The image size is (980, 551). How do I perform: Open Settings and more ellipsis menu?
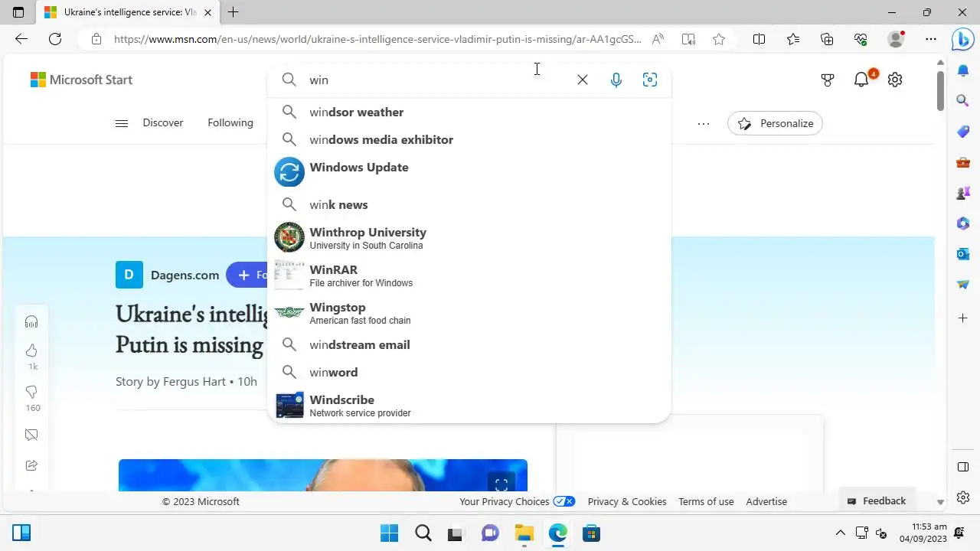tap(930, 39)
